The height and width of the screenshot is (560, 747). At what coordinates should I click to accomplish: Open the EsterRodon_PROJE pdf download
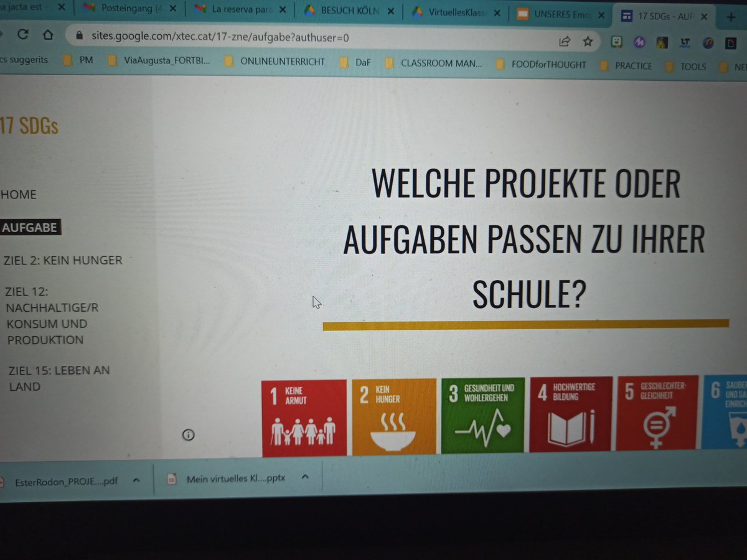point(65,481)
